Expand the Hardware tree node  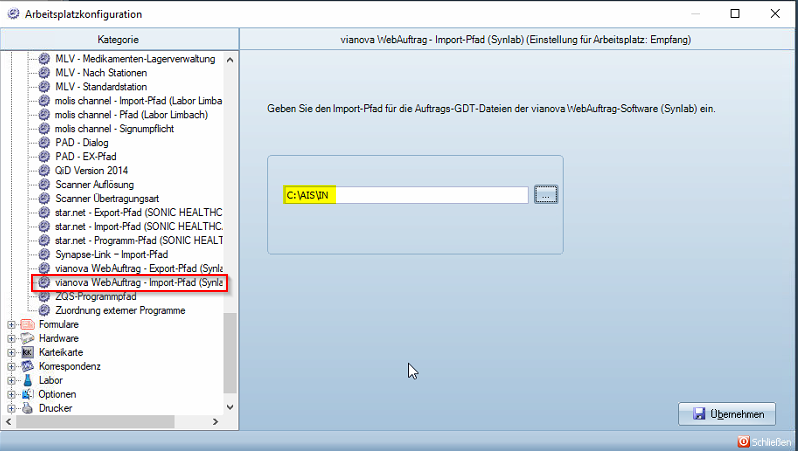tap(11, 339)
